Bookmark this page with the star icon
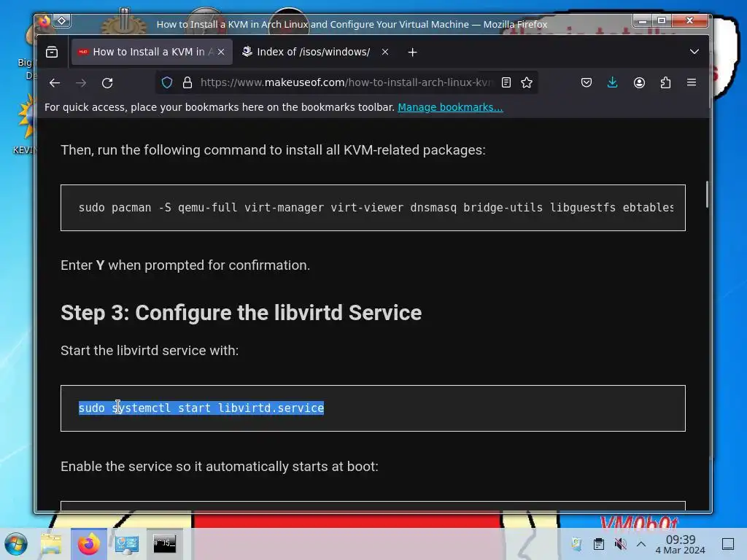Image resolution: width=747 pixels, height=560 pixels. 527,83
